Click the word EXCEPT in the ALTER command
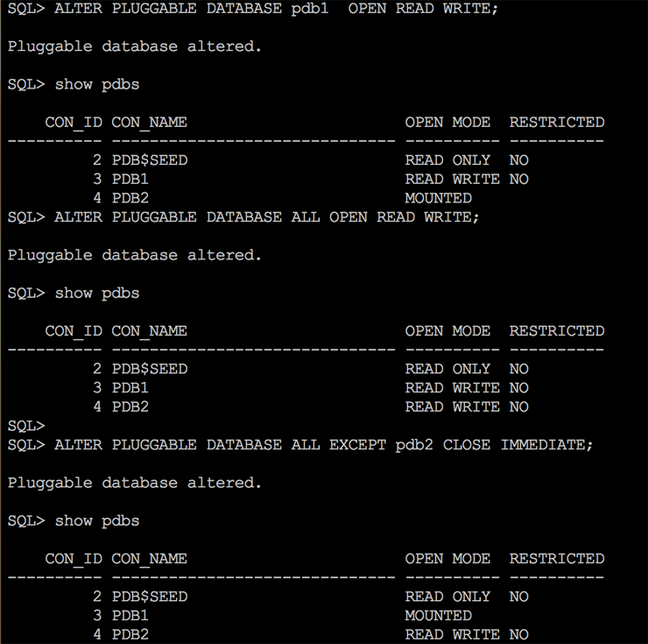The width and height of the screenshot is (648, 644). click(357, 445)
